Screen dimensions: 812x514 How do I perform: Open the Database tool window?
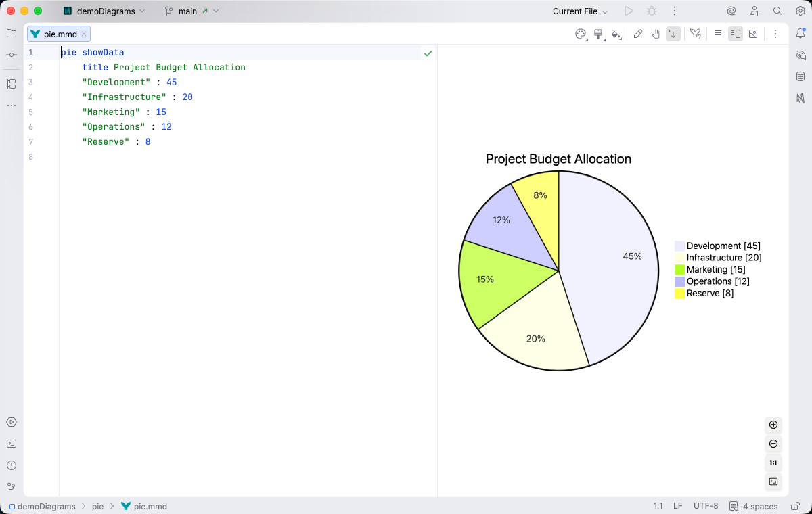pos(800,76)
